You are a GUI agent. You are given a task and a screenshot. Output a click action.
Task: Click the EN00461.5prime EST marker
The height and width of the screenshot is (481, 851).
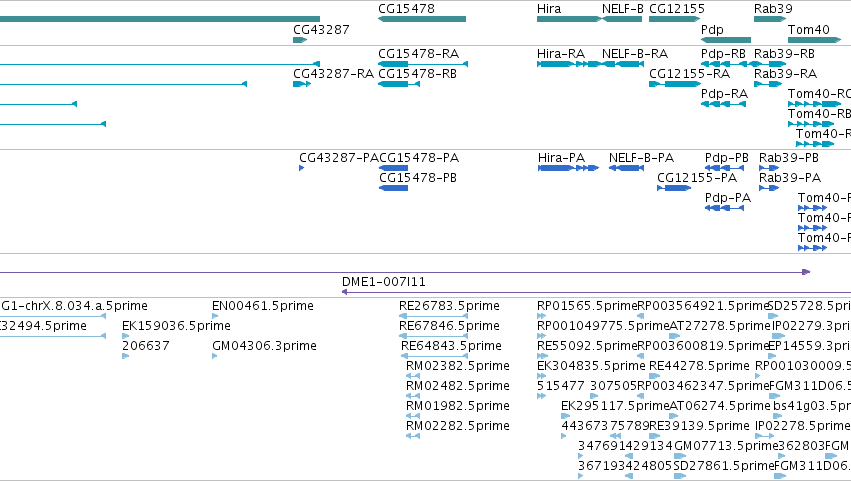pyautogui.click(x=215, y=316)
